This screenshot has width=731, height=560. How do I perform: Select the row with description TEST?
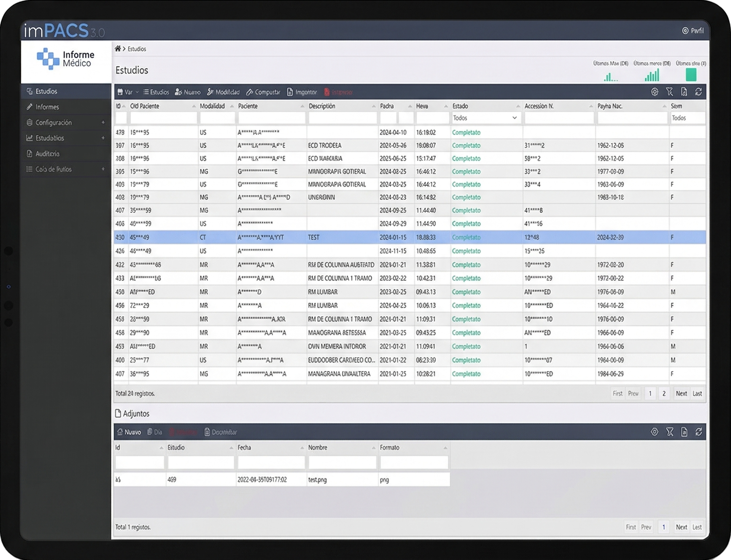410,237
